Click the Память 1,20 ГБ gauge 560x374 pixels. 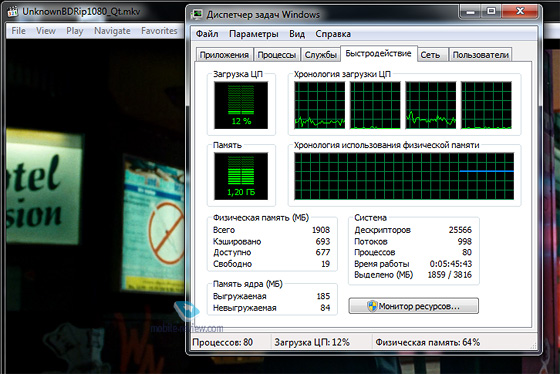[241, 176]
